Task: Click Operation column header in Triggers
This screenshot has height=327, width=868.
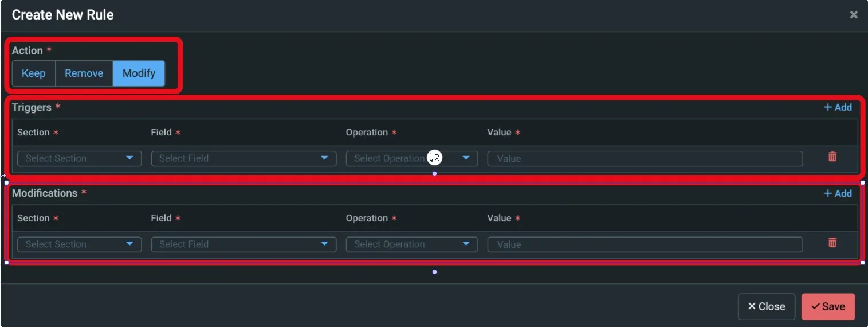Action: [x=367, y=133]
